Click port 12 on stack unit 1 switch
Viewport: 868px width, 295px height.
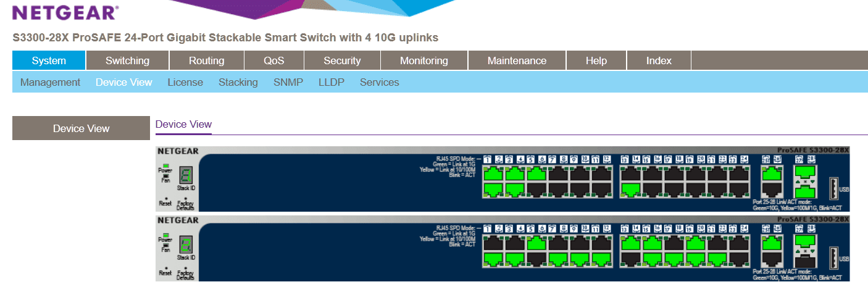[x=601, y=189]
